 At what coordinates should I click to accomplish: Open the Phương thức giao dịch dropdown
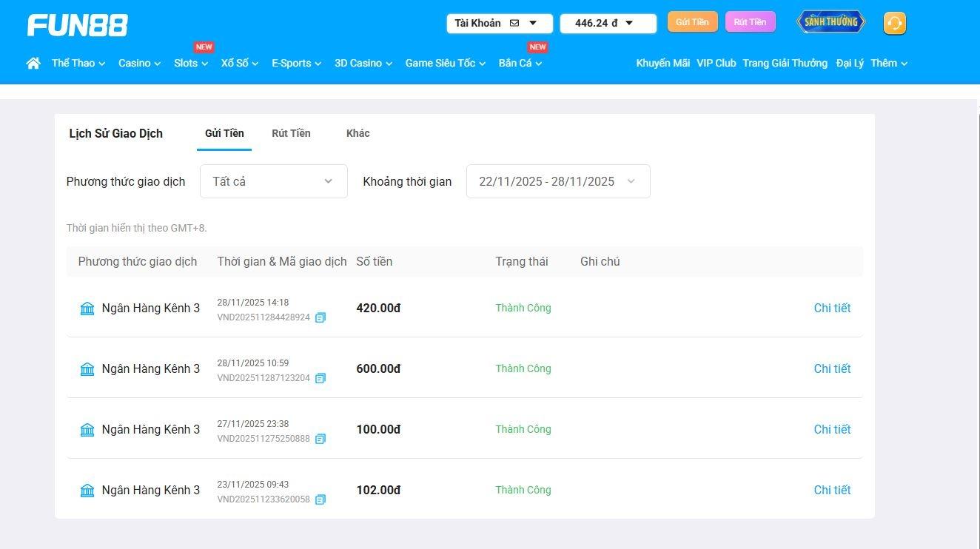(x=273, y=181)
